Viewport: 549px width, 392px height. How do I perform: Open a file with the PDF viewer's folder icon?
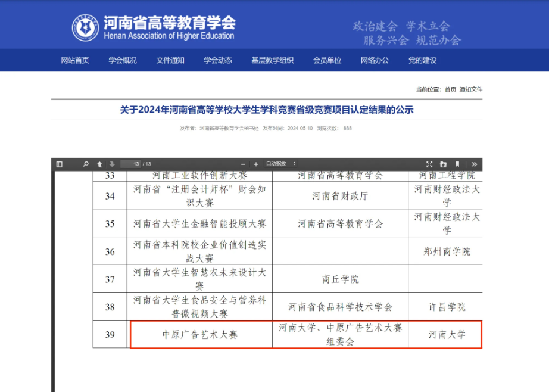click(443, 164)
